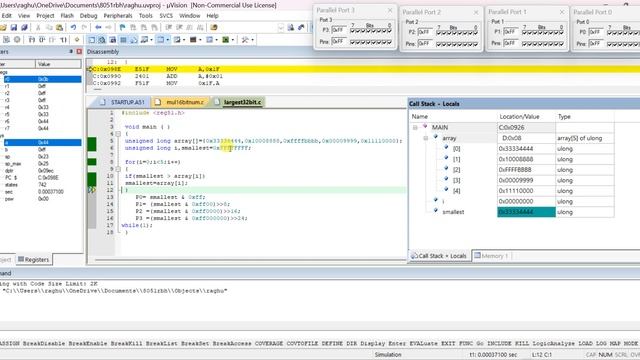Image resolution: width=640 pixels, height=360 pixels.
Task: Open the Peripherals menu
Action: [118, 16]
